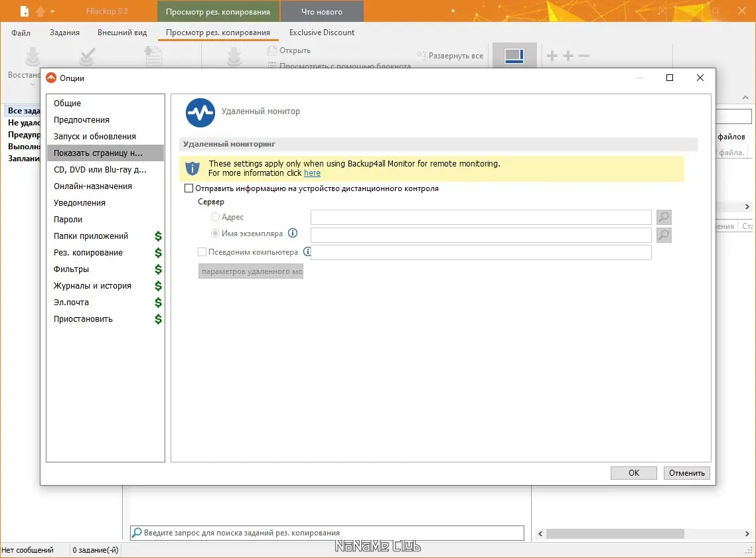
Task: Select Общие in options list
Action: (x=106, y=103)
